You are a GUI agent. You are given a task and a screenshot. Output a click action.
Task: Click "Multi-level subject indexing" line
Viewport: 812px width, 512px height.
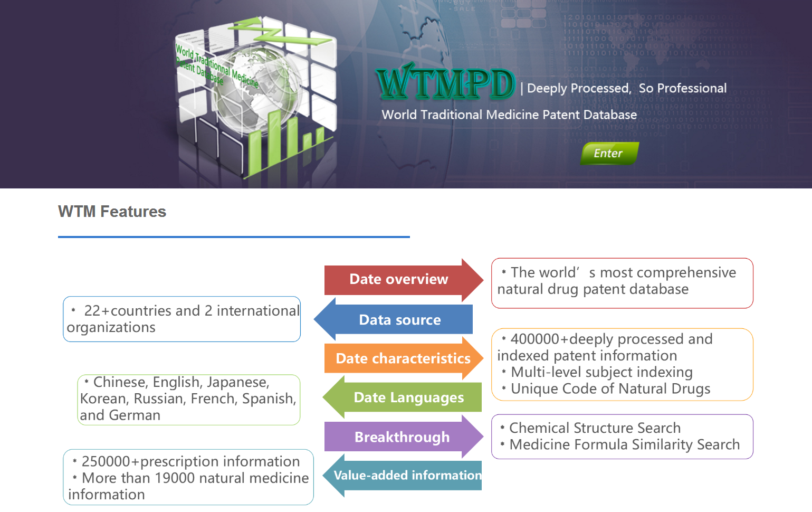coord(597,372)
